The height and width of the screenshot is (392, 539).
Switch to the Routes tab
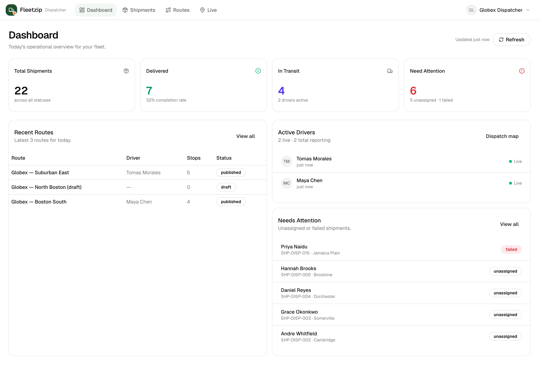tap(178, 10)
